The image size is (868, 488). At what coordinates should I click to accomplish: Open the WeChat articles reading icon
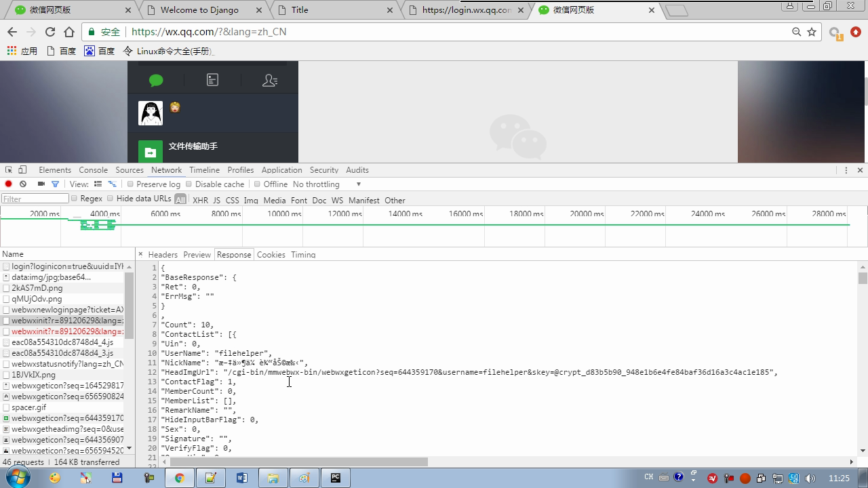pyautogui.click(x=212, y=80)
